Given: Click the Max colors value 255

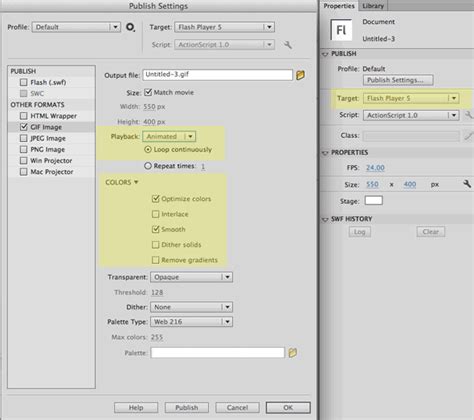Looking at the screenshot, I should (x=157, y=337).
